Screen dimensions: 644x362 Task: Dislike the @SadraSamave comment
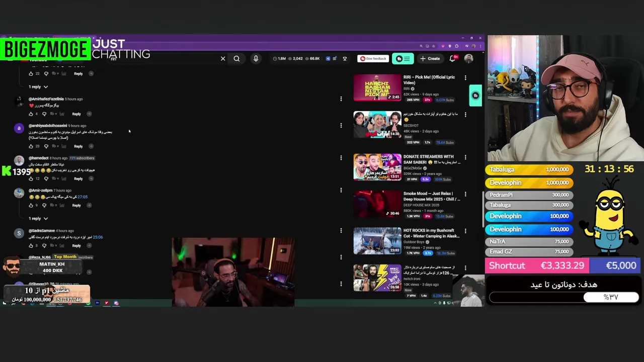coord(44,245)
